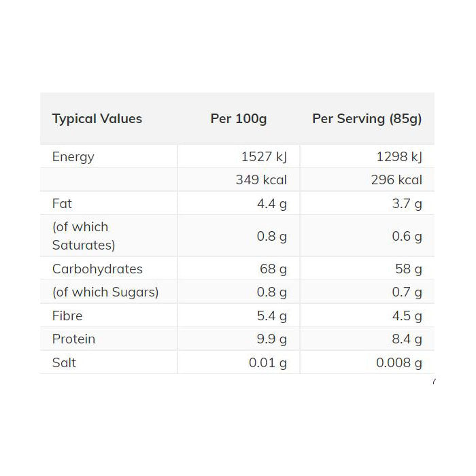Click the Fibre row label
Screen dimensions: 476x476
pyautogui.click(x=67, y=316)
